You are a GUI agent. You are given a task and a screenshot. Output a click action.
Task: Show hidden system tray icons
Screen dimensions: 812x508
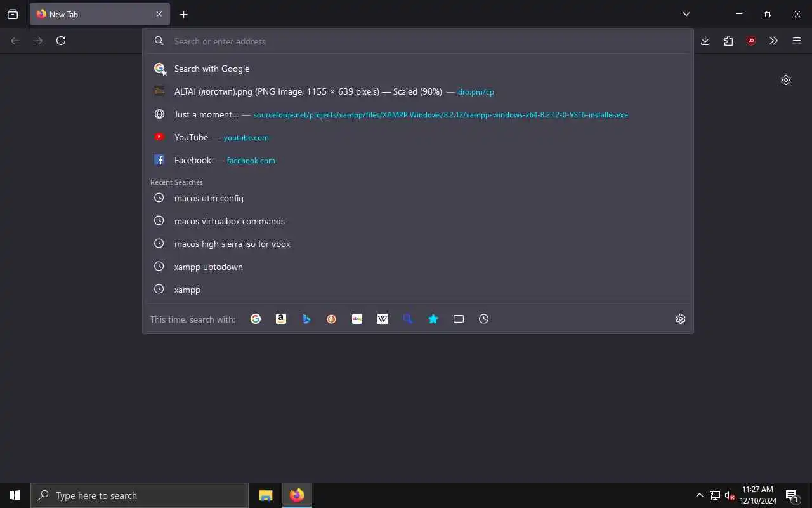pyautogui.click(x=699, y=495)
